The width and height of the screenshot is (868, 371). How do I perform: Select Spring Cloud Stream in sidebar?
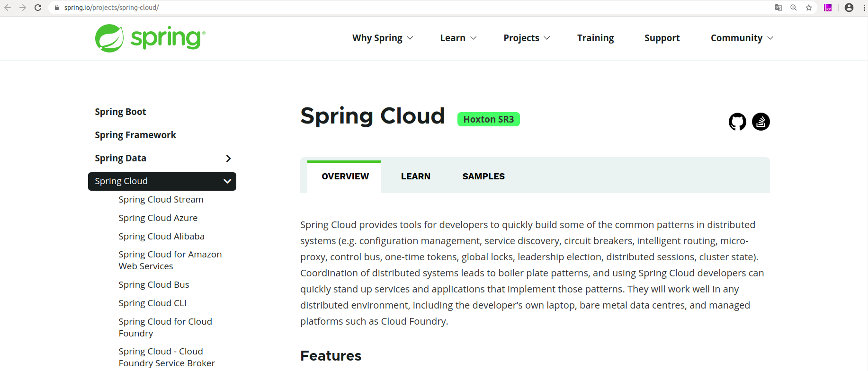click(x=161, y=200)
